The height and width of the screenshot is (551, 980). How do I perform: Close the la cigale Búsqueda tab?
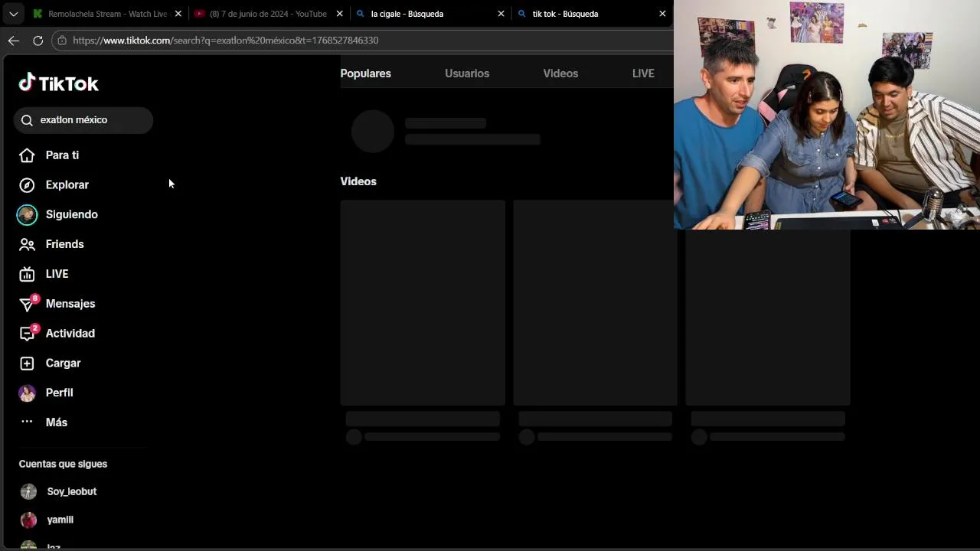501,14
